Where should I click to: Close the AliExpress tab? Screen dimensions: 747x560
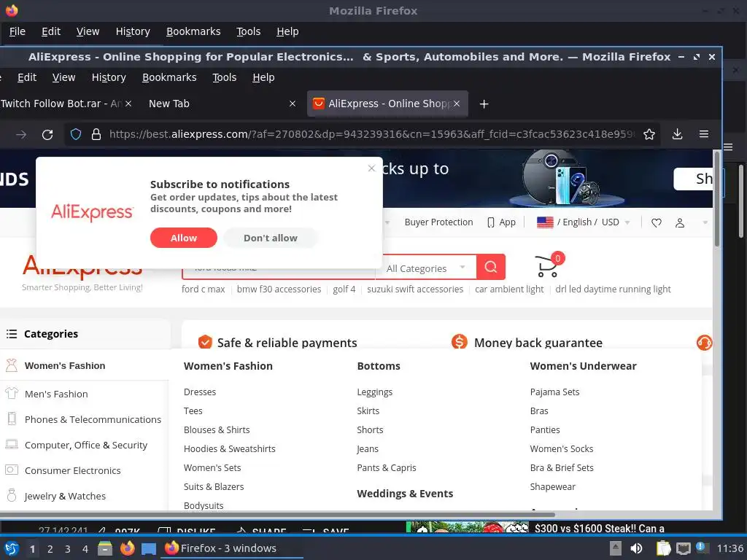(x=457, y=104)
